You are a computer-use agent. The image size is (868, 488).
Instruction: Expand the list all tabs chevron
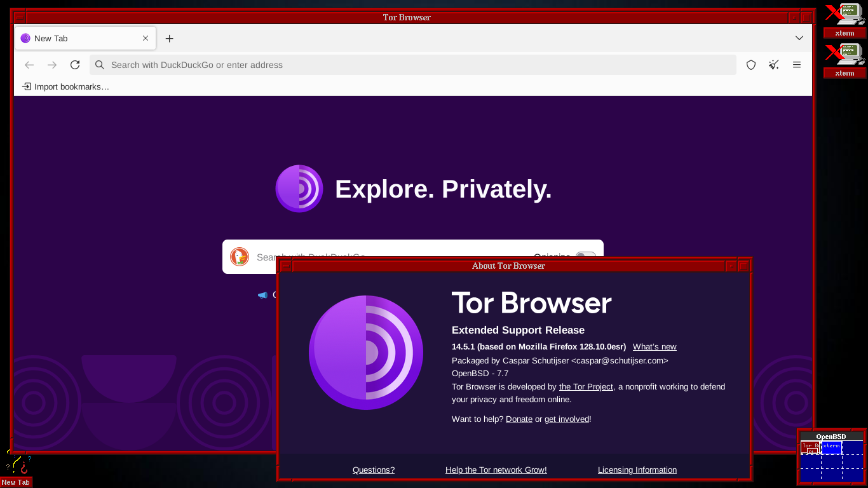pyautogui.click(x=799, y=38)
